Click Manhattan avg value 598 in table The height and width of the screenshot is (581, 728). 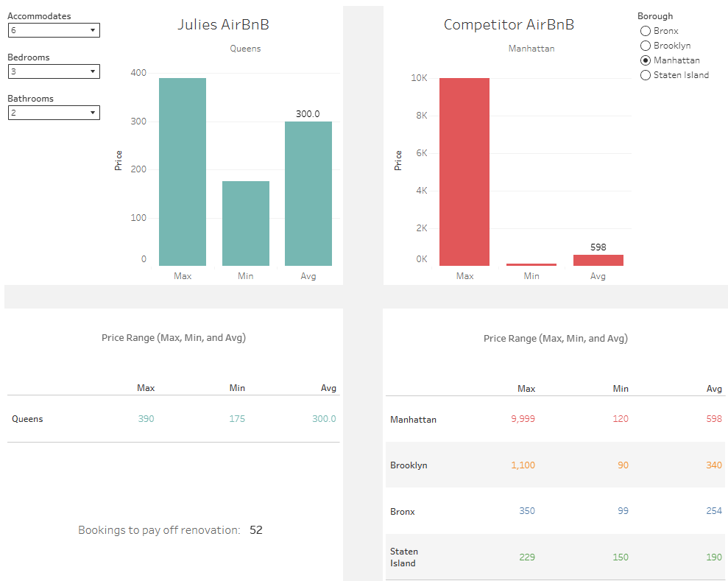click(714, 419)
